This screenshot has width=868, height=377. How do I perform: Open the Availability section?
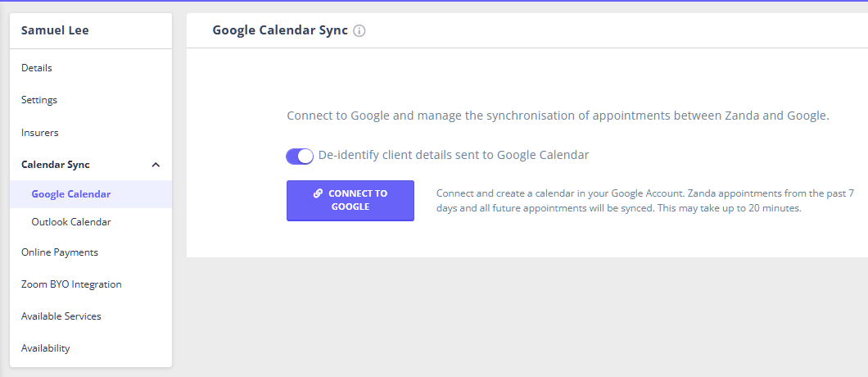tap(46, 348)
